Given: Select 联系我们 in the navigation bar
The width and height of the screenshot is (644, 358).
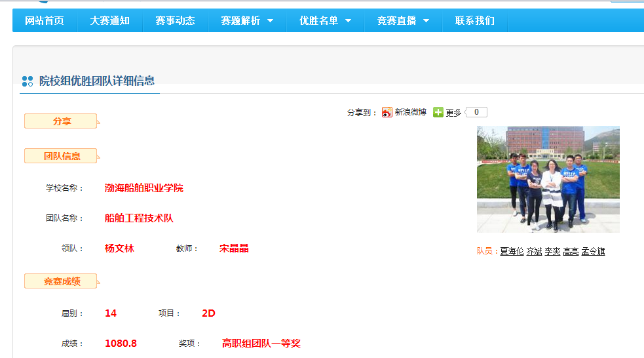Looking at the screenshot, I should 475,21.
